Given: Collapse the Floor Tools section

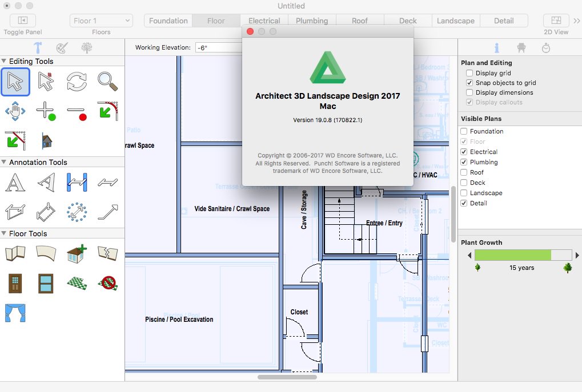Looking at the screenshot, I should (x=3, y=233).
